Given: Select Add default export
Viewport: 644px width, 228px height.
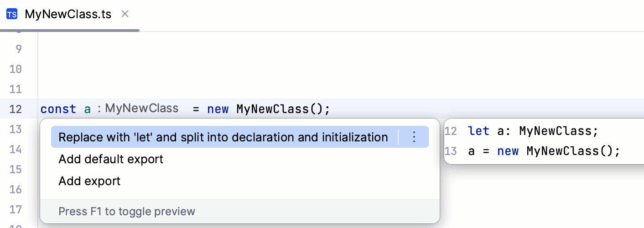Looking at the screenshot, I should 111,159.
